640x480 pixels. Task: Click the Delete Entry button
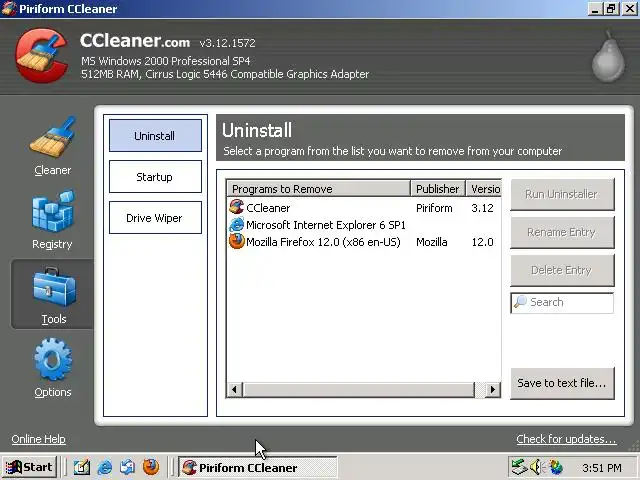(562, 270)
